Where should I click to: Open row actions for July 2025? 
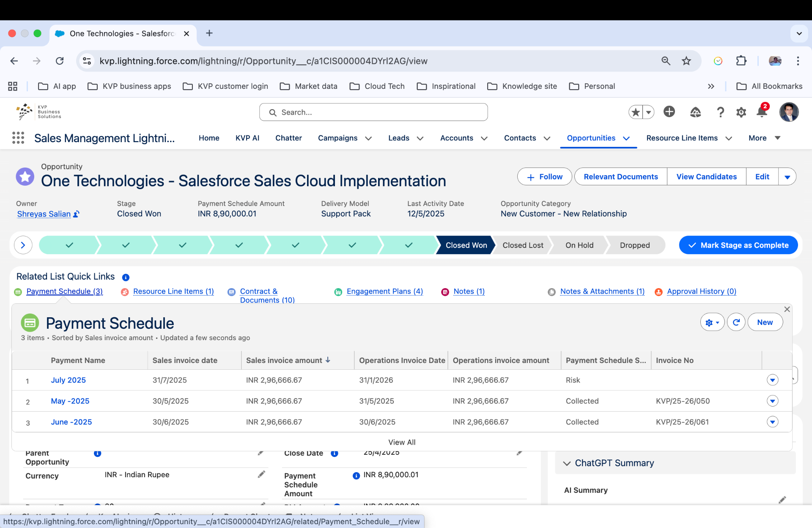tap(772, 380)
